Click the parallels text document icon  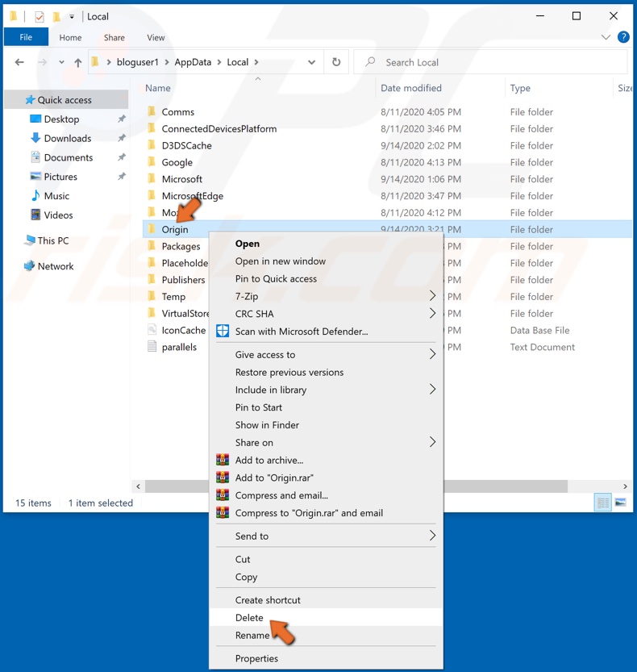pos(152,346)
